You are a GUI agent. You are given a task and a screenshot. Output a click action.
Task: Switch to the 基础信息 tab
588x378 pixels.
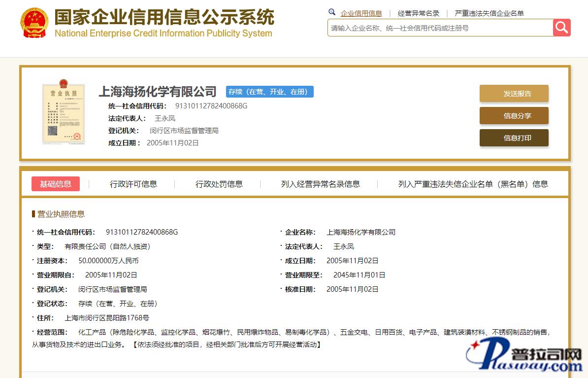[x=56, y=184]
